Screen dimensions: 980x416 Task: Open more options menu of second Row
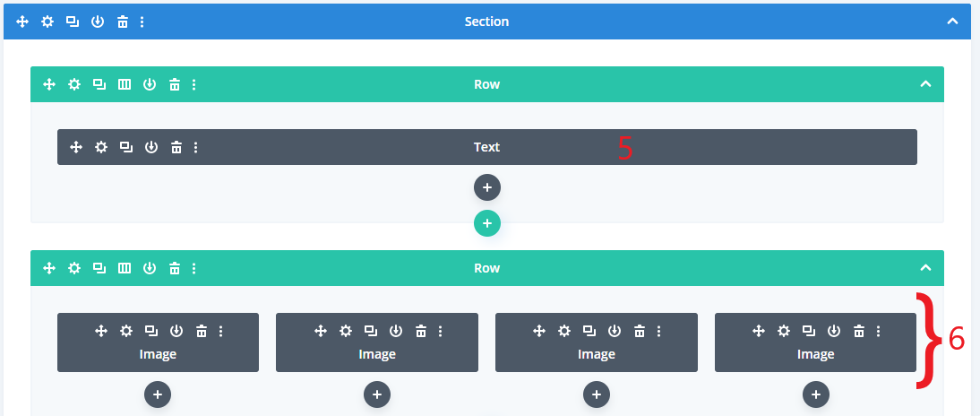(x=193, y=268)
